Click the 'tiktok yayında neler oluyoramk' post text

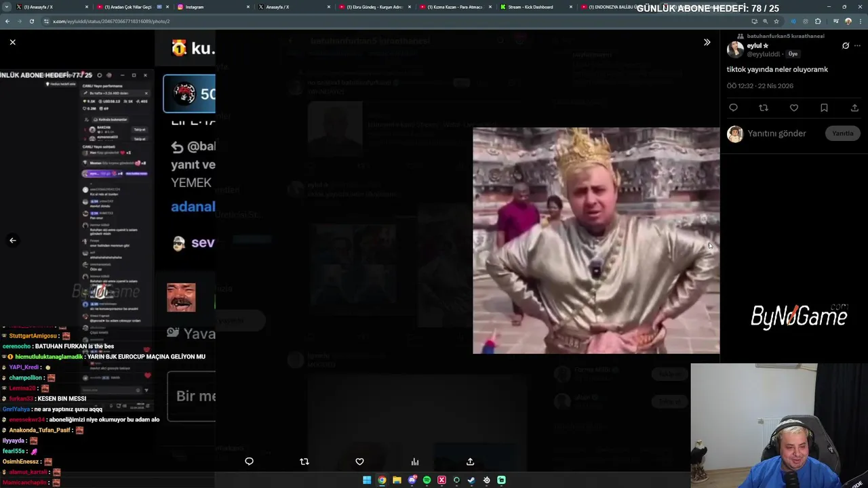pyautogui.click(x=777, y=69)
